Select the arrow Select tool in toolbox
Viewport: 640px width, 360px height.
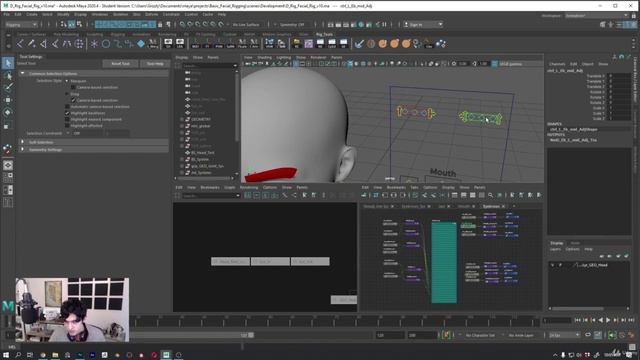[x=8, y=63]
